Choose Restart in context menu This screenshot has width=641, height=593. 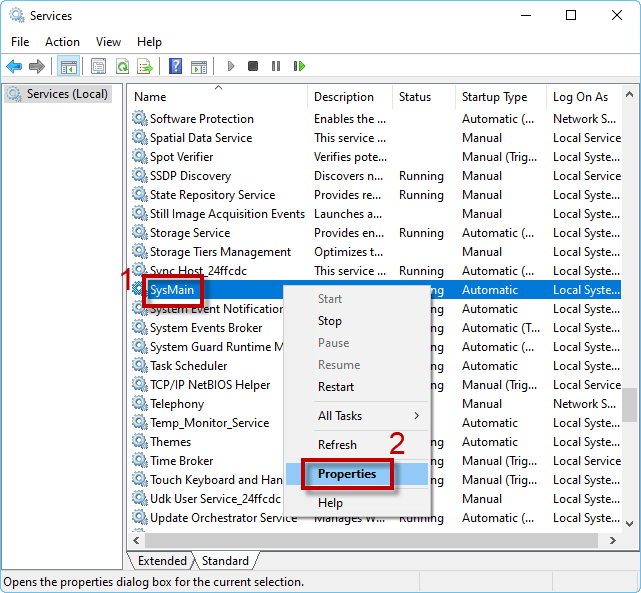(357, 387)
